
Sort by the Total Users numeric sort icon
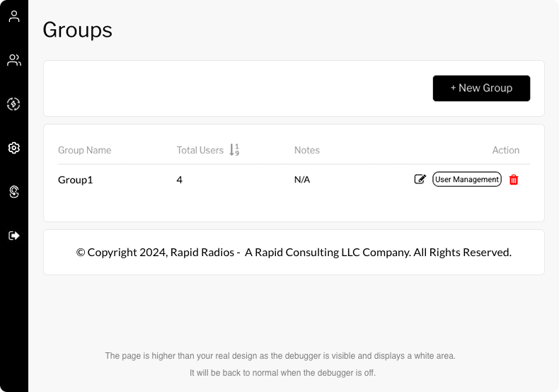(234, 150)
